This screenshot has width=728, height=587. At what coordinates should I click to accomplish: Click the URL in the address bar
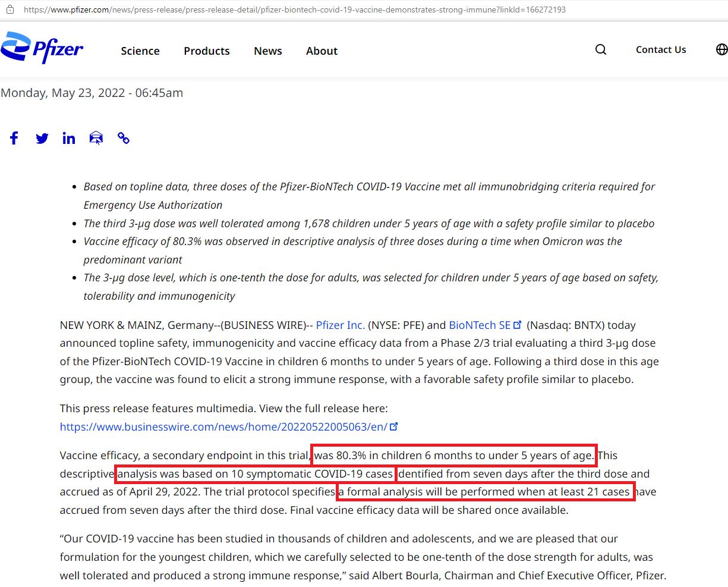pyautogui.click(x=295, y=10)
